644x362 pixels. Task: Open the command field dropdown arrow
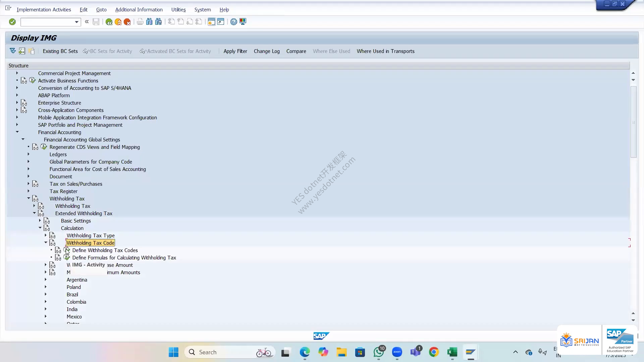point(77,22)
